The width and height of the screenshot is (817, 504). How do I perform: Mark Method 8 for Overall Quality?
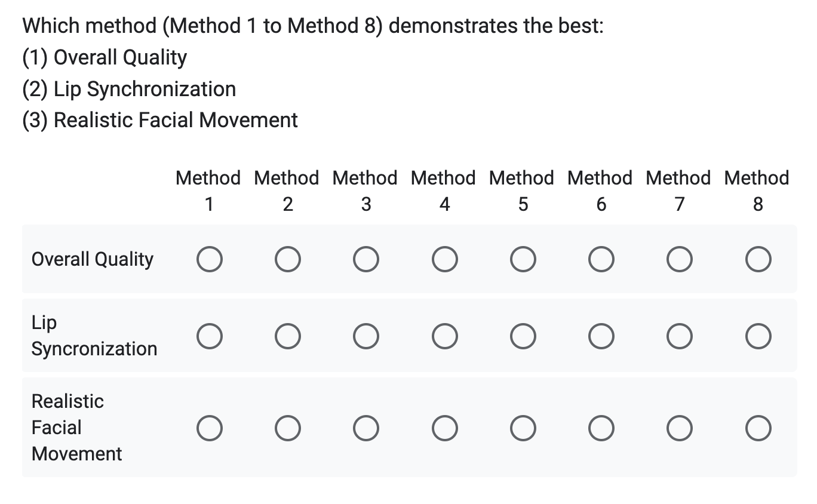(x=758, y=260)
